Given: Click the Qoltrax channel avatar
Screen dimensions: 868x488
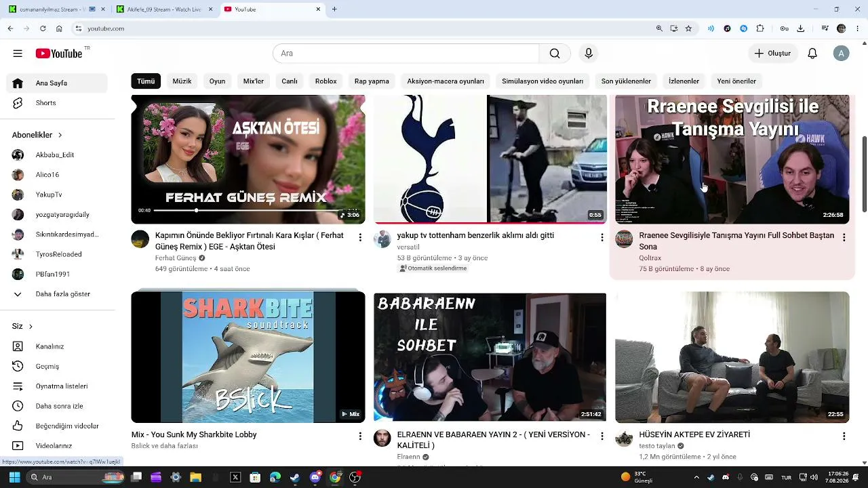Looking at the screenshot, I should coord(624,239).
